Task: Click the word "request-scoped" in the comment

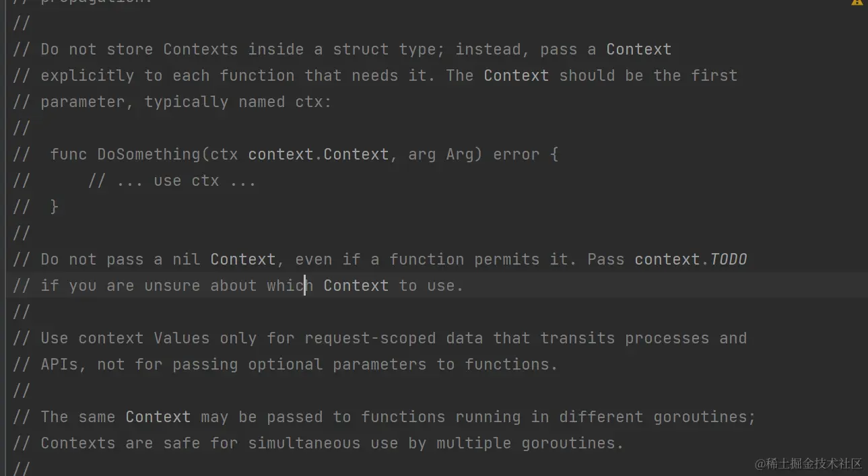Action: pos(370,338)
